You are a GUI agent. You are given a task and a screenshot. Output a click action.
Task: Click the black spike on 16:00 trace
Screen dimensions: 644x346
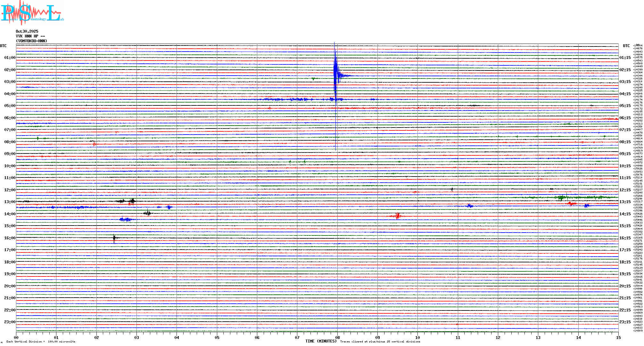(x=114, y=238)
